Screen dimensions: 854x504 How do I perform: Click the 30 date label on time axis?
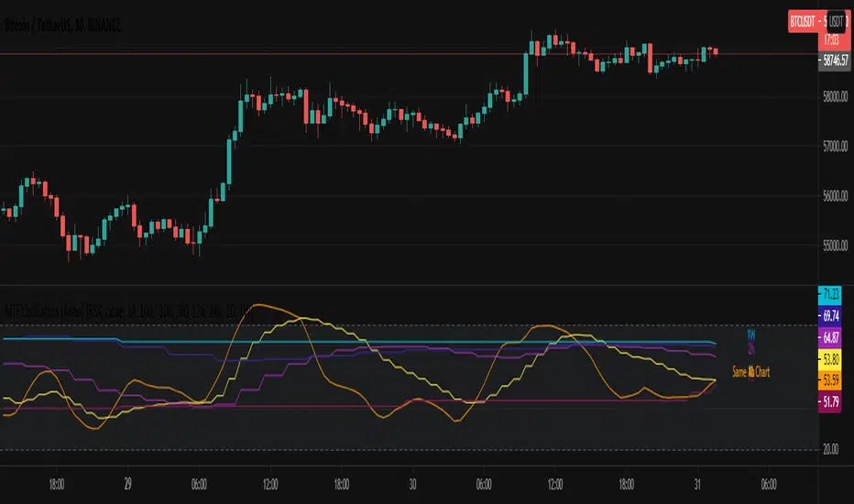click(x=412, y=484)
